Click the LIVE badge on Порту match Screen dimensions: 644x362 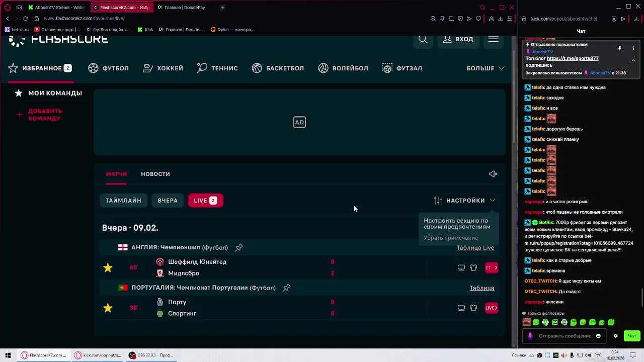(x=492, y=308)
